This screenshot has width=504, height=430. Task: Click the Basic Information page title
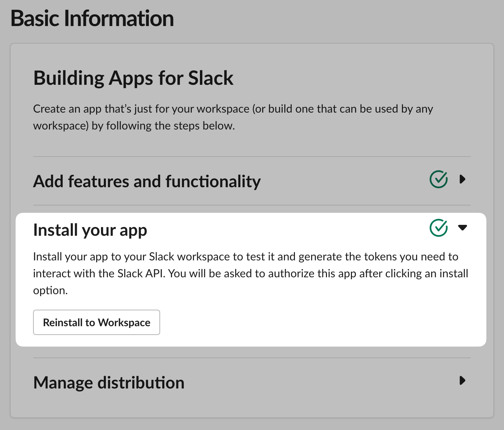click(x=92, y=18)
